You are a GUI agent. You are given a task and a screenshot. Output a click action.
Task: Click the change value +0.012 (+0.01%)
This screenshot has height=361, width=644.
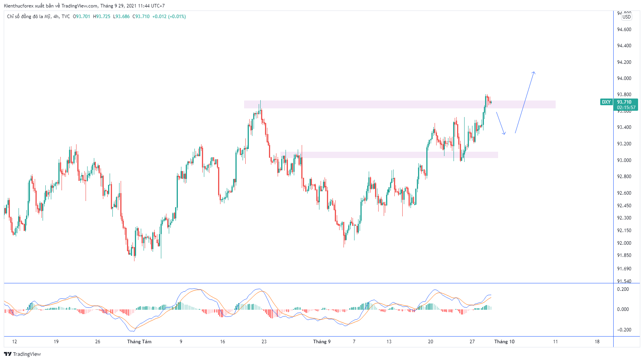[169, 17]
